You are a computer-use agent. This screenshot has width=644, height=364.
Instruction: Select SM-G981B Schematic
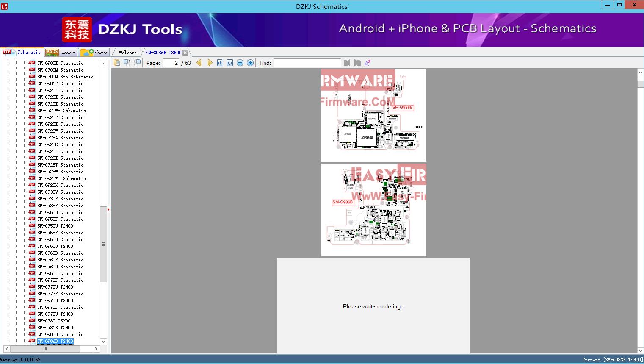(x=60, y=334)
